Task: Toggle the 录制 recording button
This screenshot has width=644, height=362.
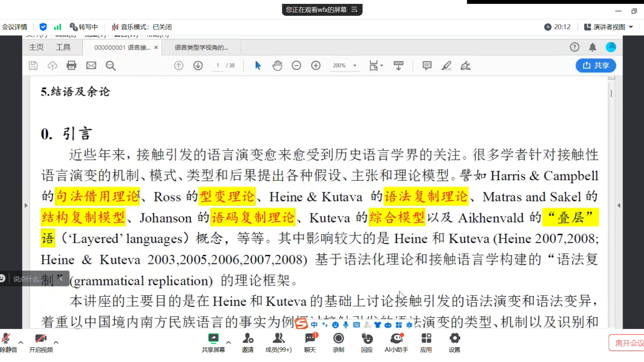Action: tap(338, 342)
